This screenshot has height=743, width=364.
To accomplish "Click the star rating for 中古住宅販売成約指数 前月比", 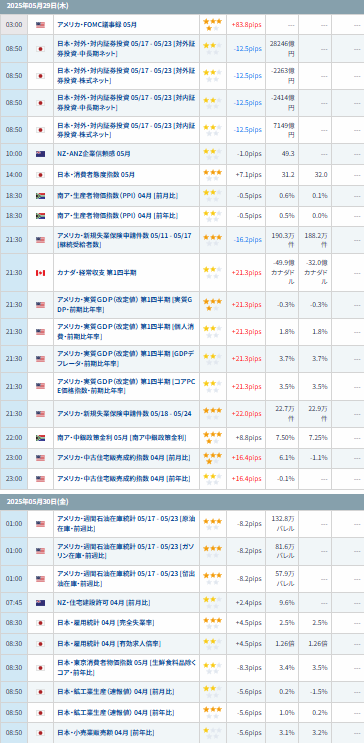I will coord(212,458).
